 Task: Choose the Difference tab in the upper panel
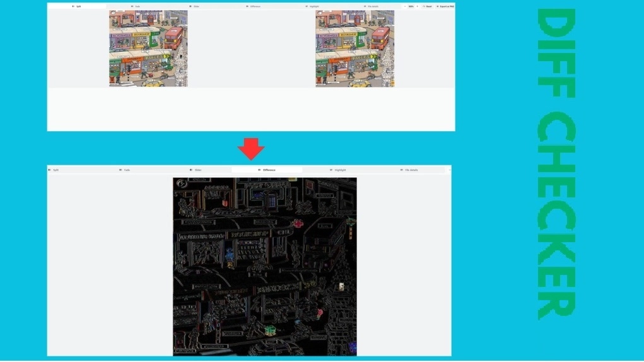253,6
